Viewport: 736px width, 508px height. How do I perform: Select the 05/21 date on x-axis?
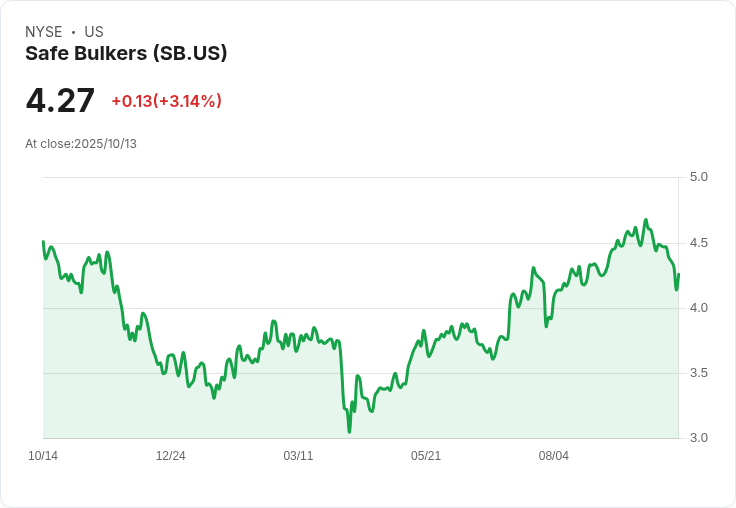[x=426, y=456]
